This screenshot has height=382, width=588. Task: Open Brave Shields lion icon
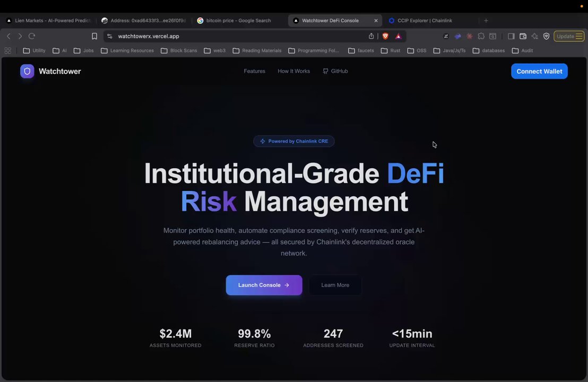click(385, 36)
